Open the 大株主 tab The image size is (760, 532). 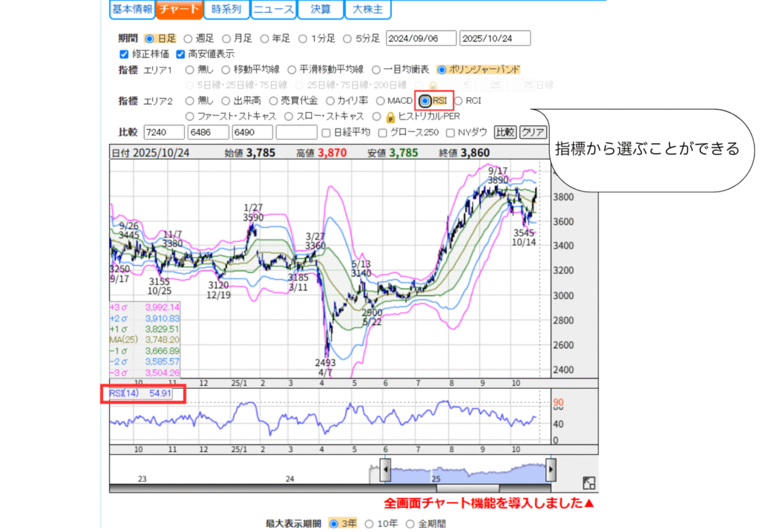[x=367, y=10]
